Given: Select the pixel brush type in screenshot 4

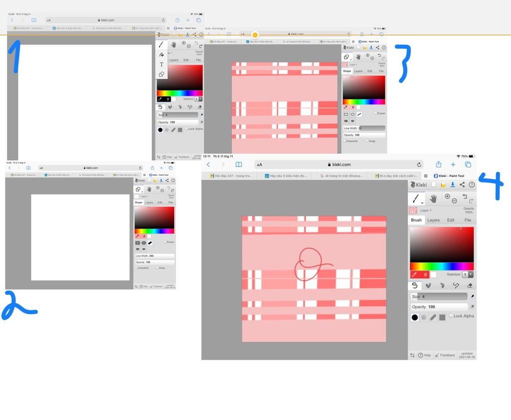Looking at the screenshot, I should click(456, 285).
